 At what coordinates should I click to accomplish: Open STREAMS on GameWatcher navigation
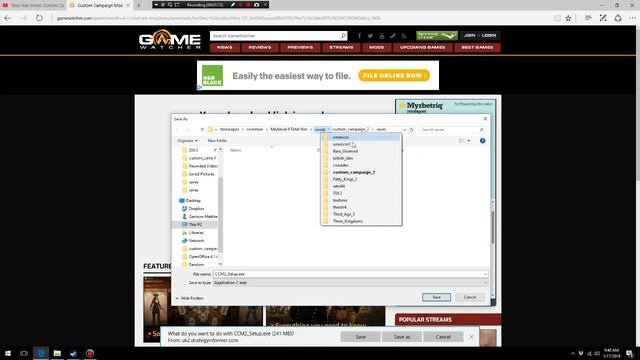[x=341, y=47]
